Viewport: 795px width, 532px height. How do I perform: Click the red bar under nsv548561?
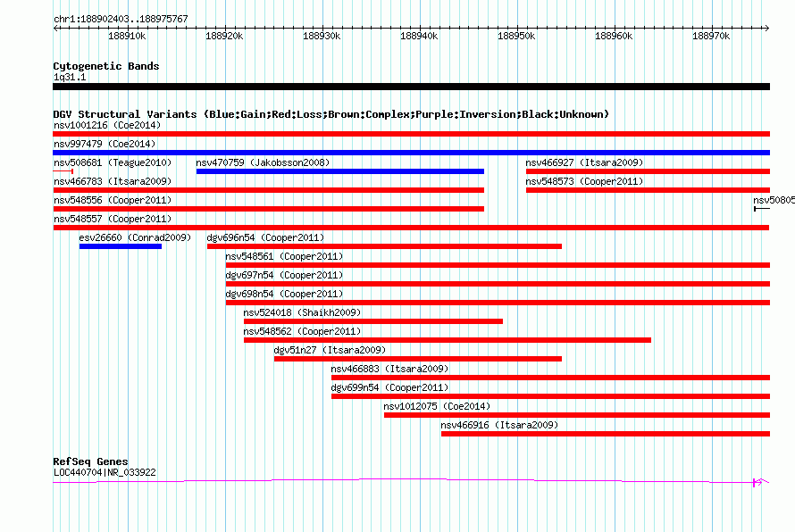tap(498, 265)
